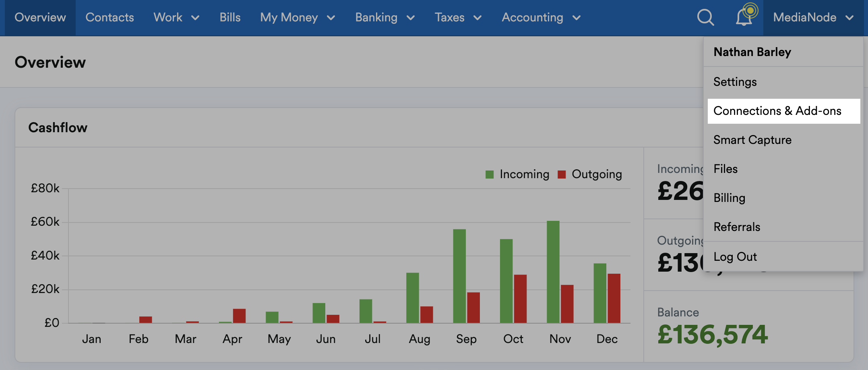This screenshot has height=370, width=868.
Task: Click the Referrals menu entry
Action: tap(737, 227)
